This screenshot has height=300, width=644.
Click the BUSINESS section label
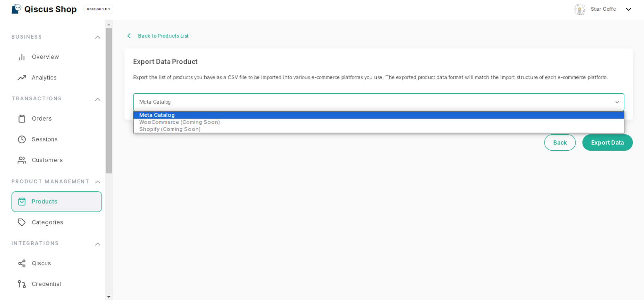pos(27,37)
